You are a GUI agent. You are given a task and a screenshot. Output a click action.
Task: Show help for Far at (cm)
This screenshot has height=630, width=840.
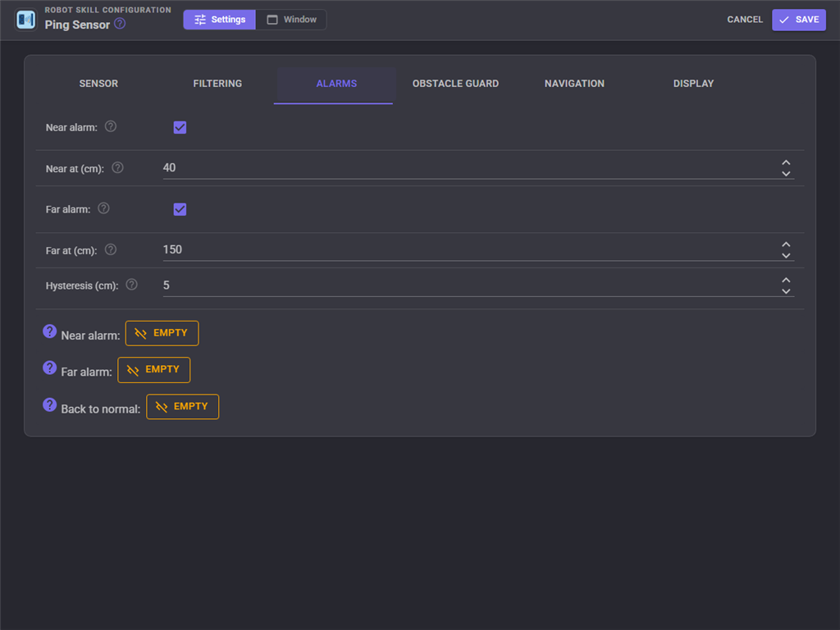pyautogui.click(x=111, y=249)
